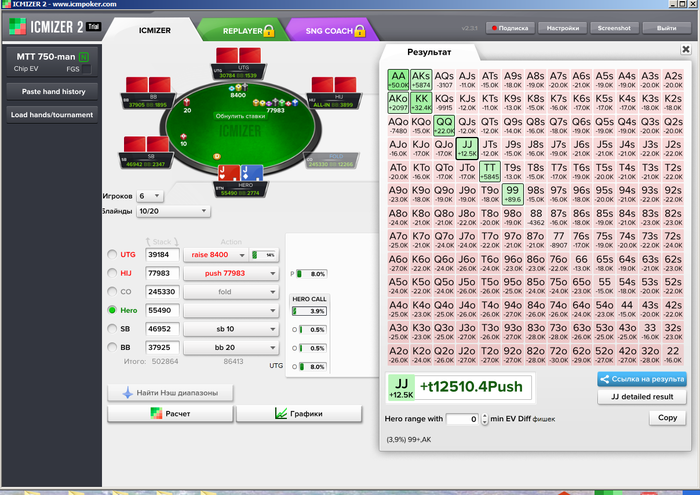
Task: Click the Подписка button
Action: point(510,28)
